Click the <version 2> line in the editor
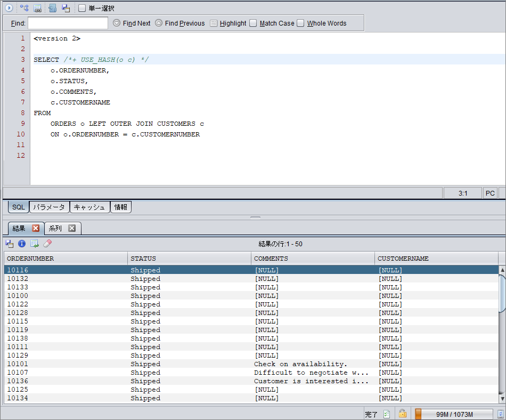 57,38
